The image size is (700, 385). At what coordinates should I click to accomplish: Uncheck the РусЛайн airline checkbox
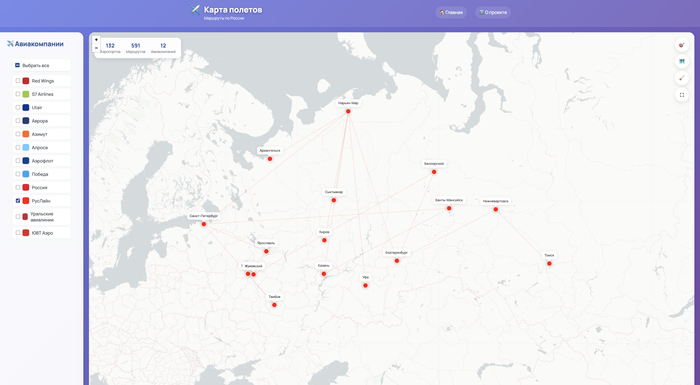pyautogui.click(x=18, y=201)
